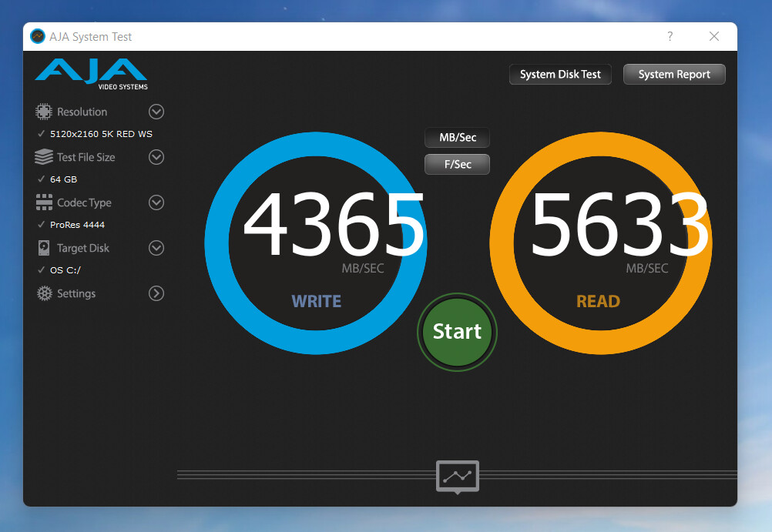Click the Resolution chip icon
The height and width of the screenshot is (532, 772).
click(43, 112)
